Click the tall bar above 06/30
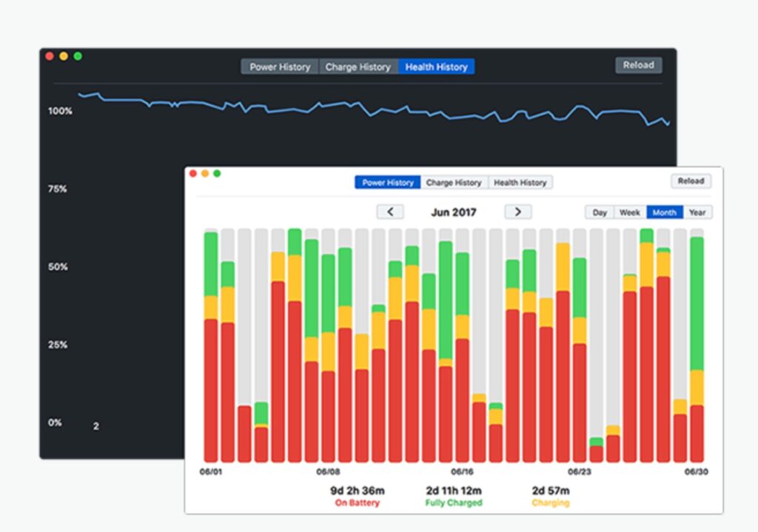Viewport: 758px width, 532px height. 697,348
